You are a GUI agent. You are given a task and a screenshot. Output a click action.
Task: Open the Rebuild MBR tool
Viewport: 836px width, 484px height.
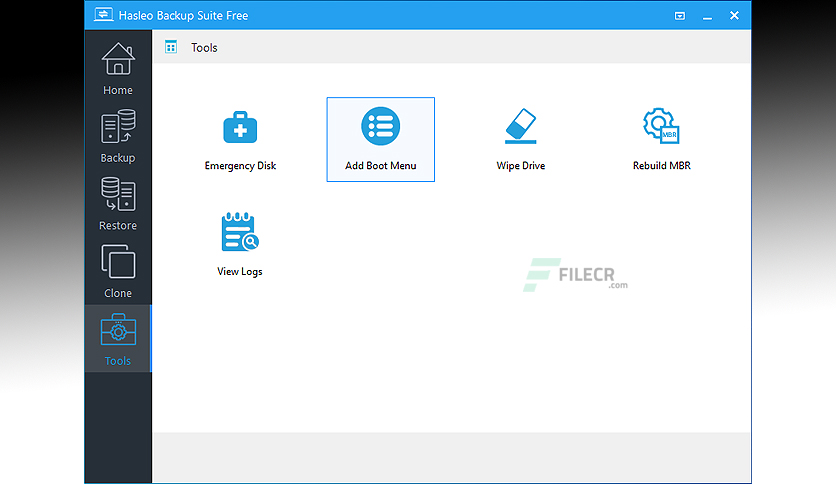tap(661, 140)
